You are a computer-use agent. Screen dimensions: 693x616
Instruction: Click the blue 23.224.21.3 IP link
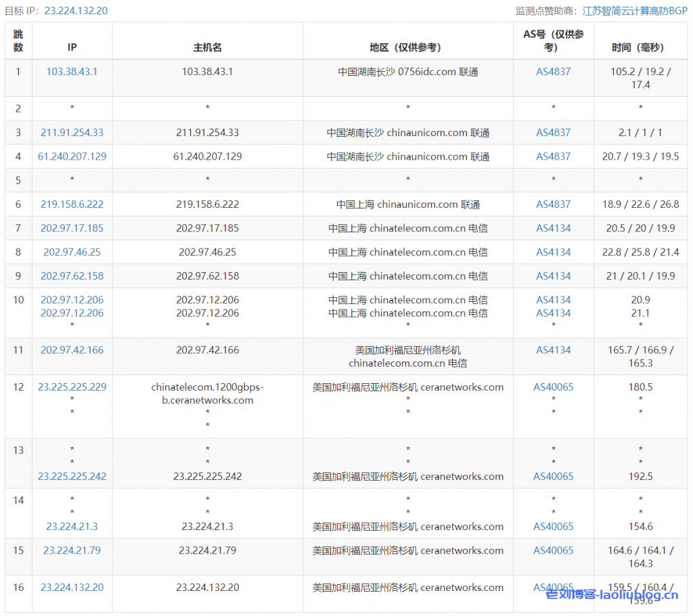point(72,527)
